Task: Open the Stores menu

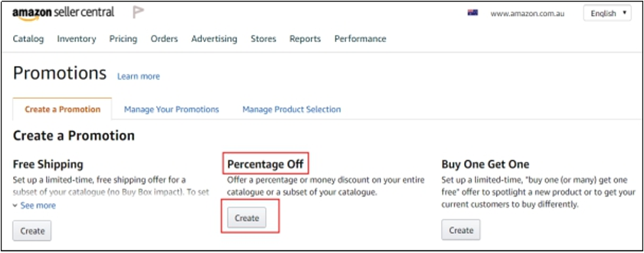Action: [x=263, y=38]
